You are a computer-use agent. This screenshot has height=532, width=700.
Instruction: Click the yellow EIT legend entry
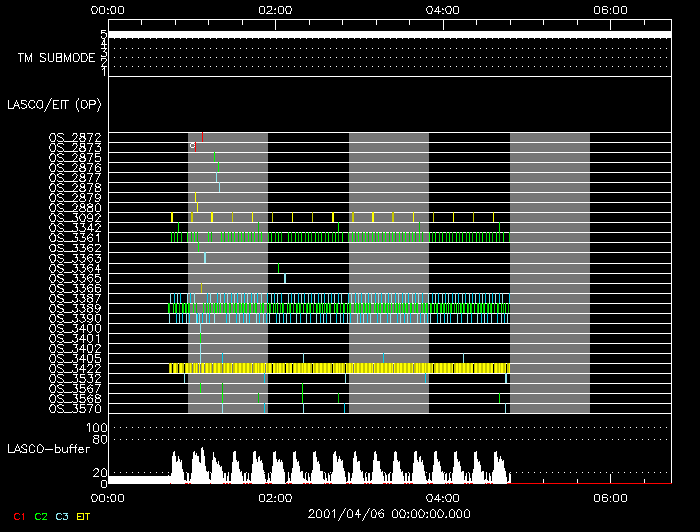(83, 517)
